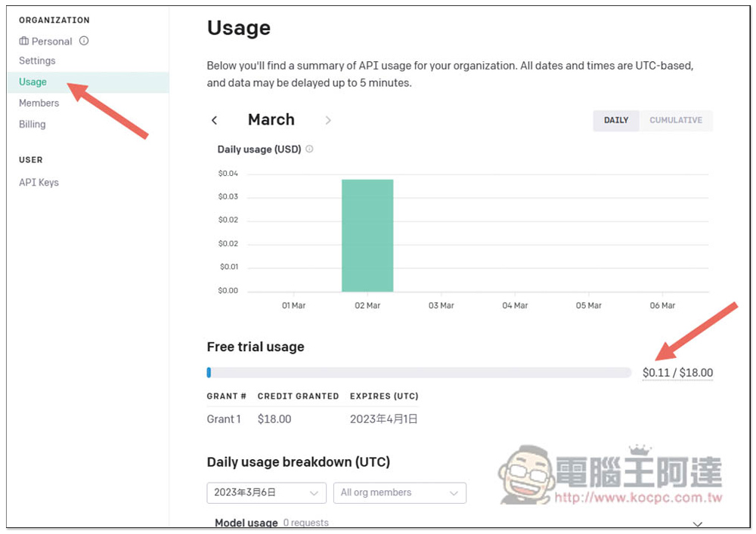Screen dimensions: 756x534
Task: Click the 06 Mar axis label
Action: [662, 306]
